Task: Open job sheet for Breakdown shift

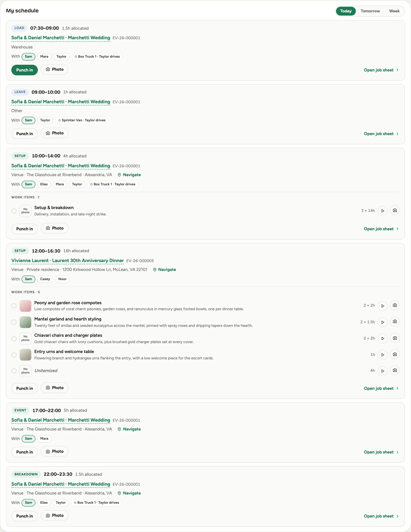Action: [x=381, y=516]
